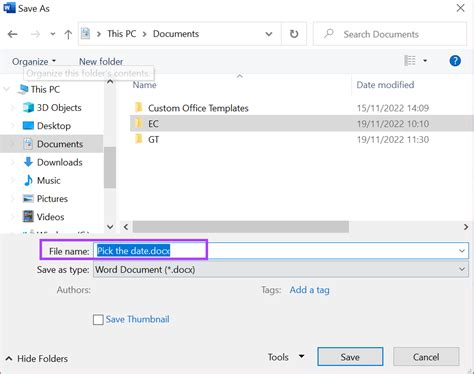474x374 pixels.
Task: Click Hide Folders to collapse the pane
Action: [x=37, y=359]
